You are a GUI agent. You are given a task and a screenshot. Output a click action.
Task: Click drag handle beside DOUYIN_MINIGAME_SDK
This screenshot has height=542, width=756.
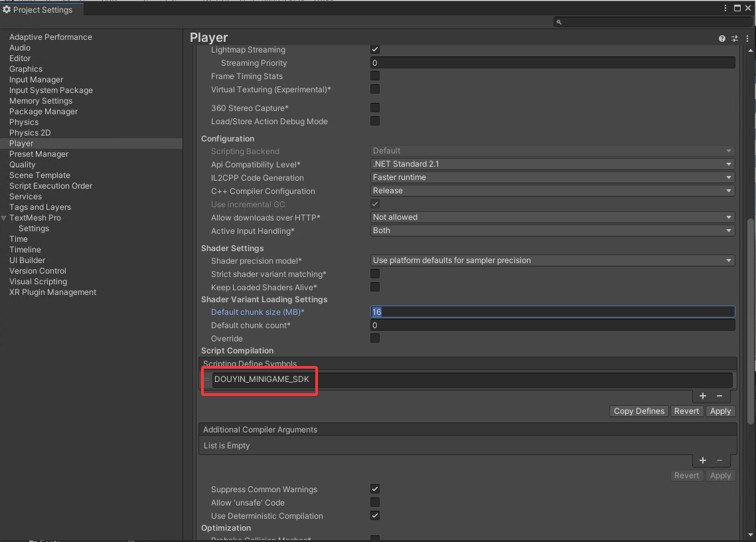[x=206, y=379]
